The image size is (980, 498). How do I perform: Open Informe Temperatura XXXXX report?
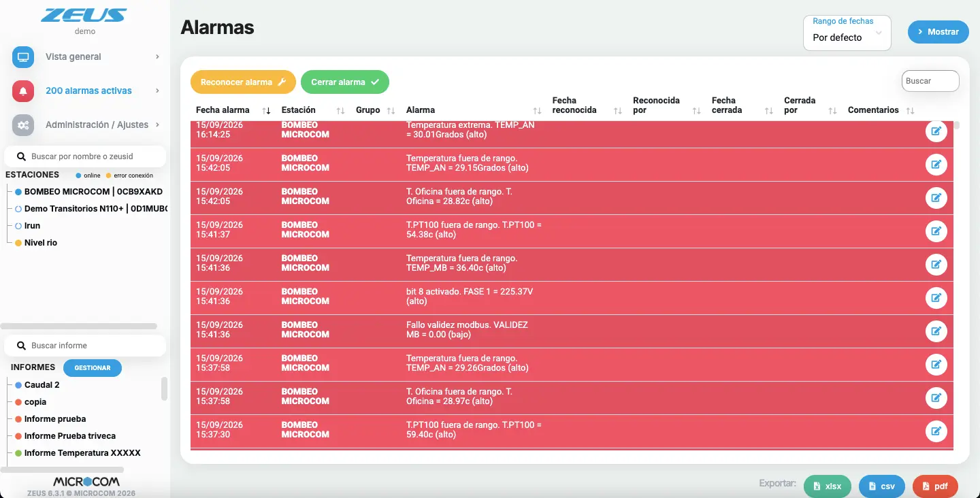[78, 453]
